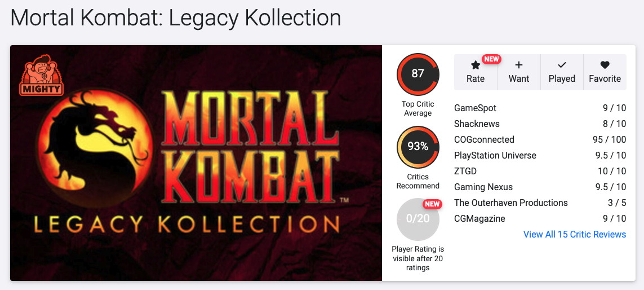This screenshot has height=290, width=644.
Task: Open the ZTGD review
Action: [x=467, y=171]
